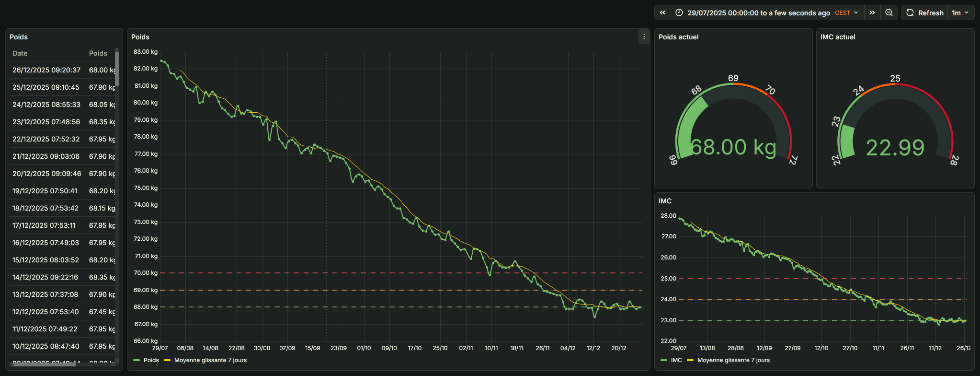Open the Poids chart panel three-dot menu

[x=644, y=37]
